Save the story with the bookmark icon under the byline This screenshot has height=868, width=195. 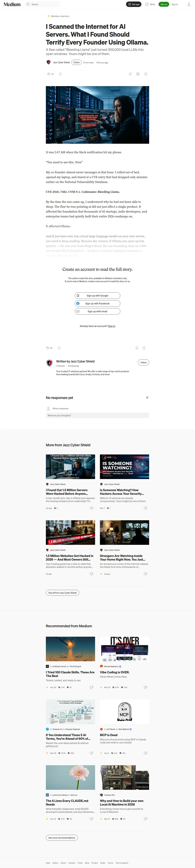tap(130, 74)
